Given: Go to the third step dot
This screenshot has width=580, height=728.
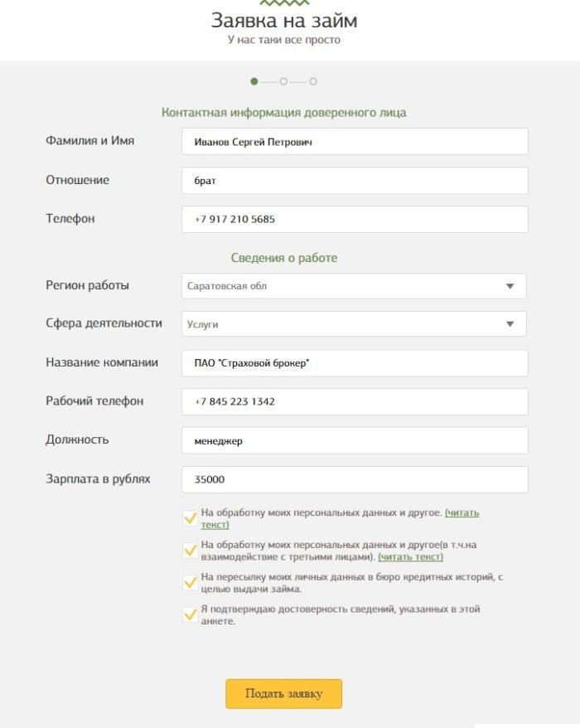Looking at the screenshot, I should 312,83.
